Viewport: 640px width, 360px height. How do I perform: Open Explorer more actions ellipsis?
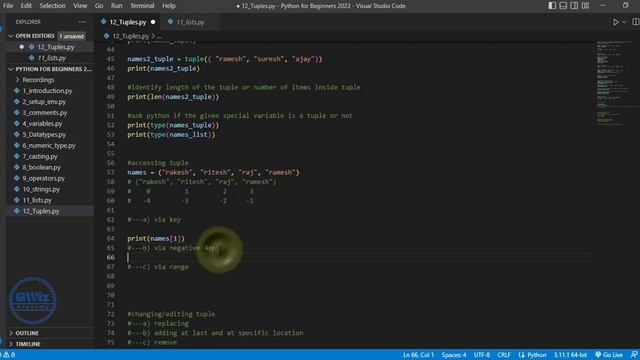(x=82, y=22)
